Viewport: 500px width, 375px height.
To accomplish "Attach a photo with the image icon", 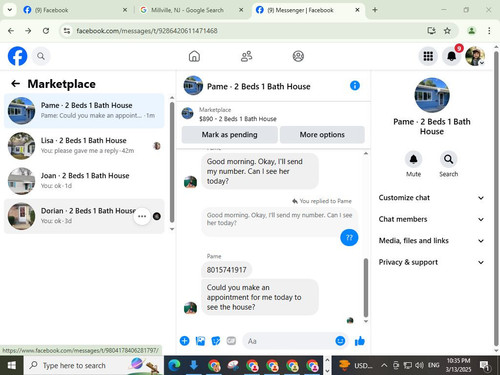I will click(x=200, y=341).
